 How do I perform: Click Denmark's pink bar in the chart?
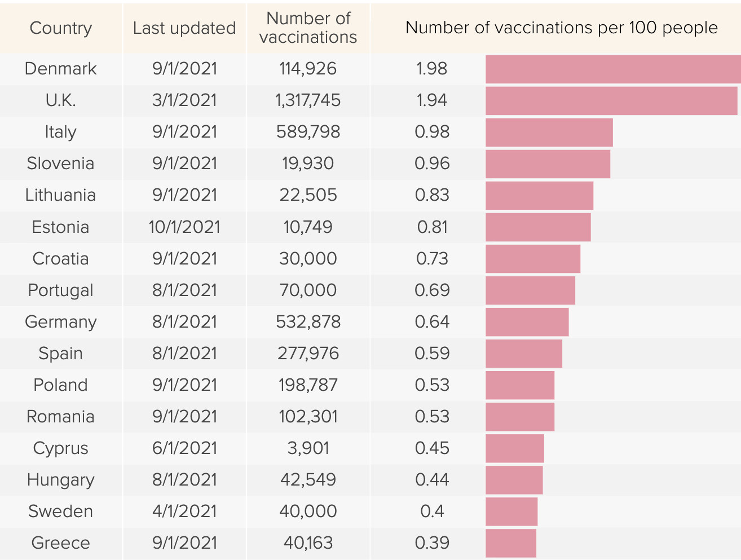pos(612,69)
